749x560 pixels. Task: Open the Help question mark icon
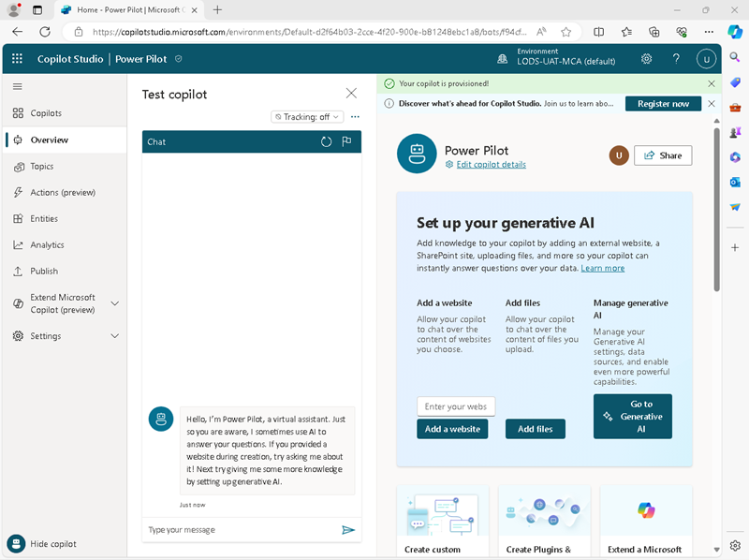pyautogui.click(x=676, y=59)
